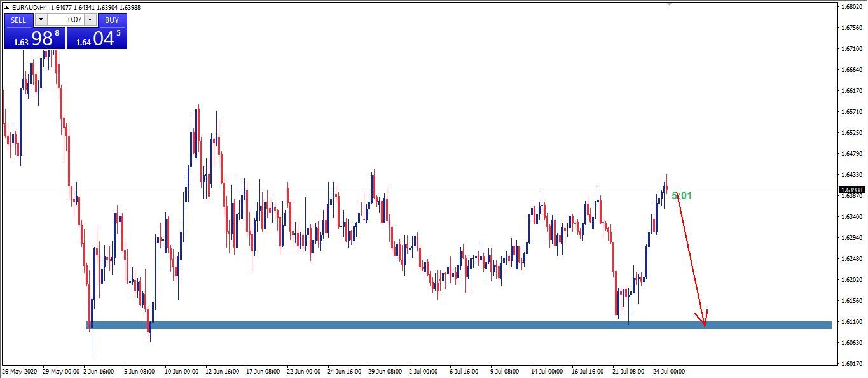This screenshot has height=378, width=868.
Task: Click the 1.61100 price scale label
Action: 851,322
